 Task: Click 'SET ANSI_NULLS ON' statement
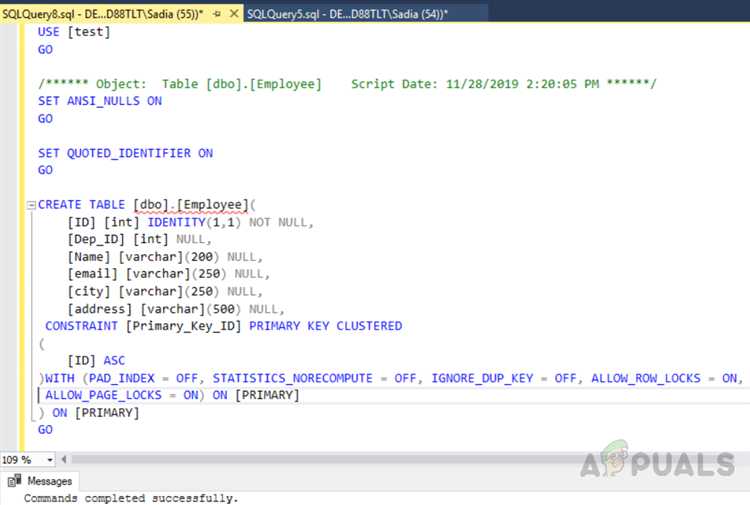point(100,101)
